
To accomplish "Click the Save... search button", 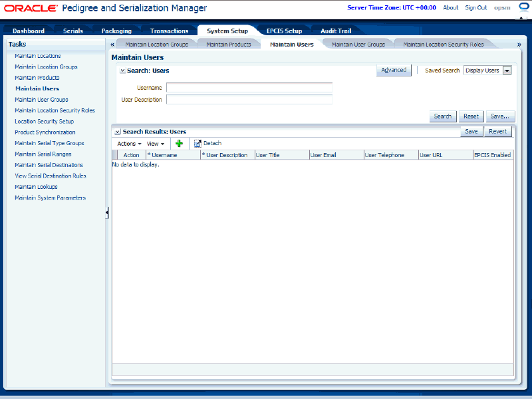I will tap(500, 116).
